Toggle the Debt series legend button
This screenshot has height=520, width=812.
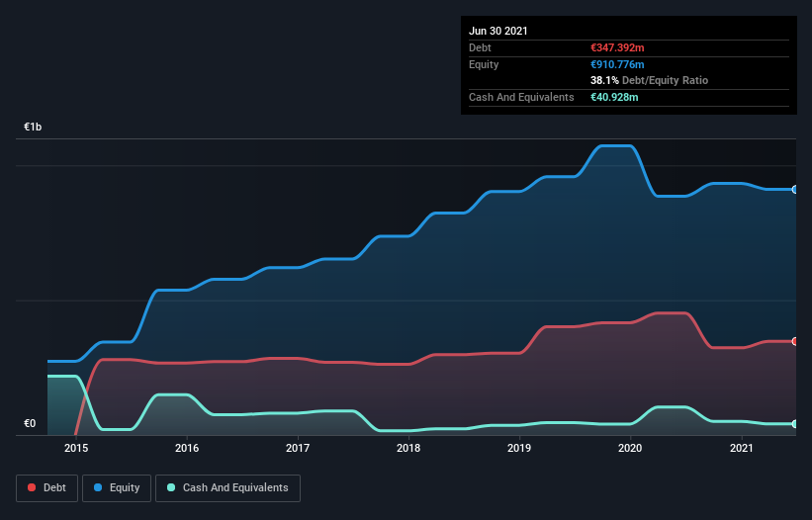[x=46, y=488]
